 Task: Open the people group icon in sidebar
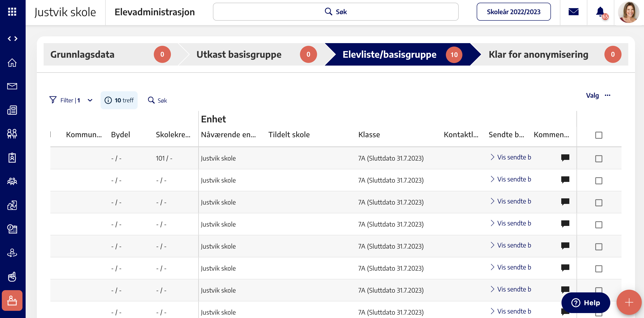[x=12, y=181]
